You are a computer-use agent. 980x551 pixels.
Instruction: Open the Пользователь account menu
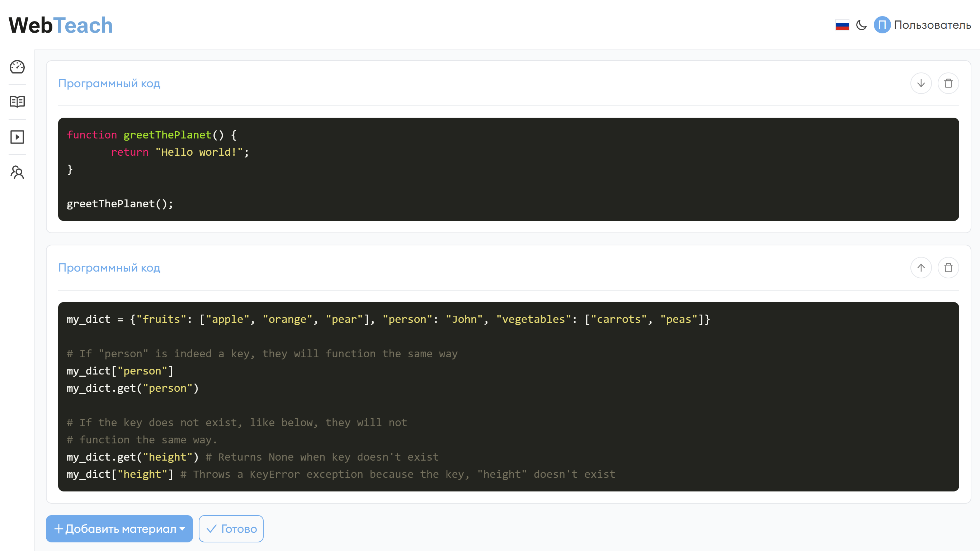pyautogui.click(x=932, y=25)
